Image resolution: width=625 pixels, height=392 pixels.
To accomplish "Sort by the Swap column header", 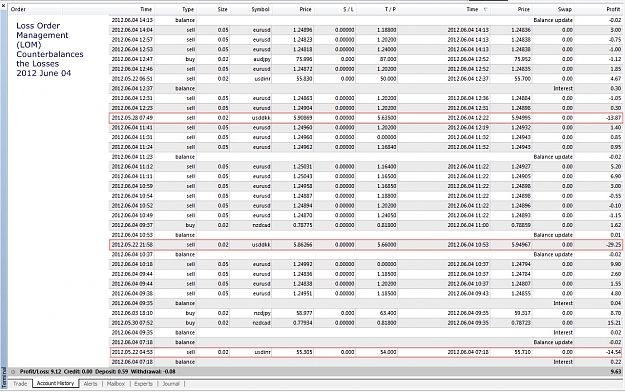I will coord(564,9).
